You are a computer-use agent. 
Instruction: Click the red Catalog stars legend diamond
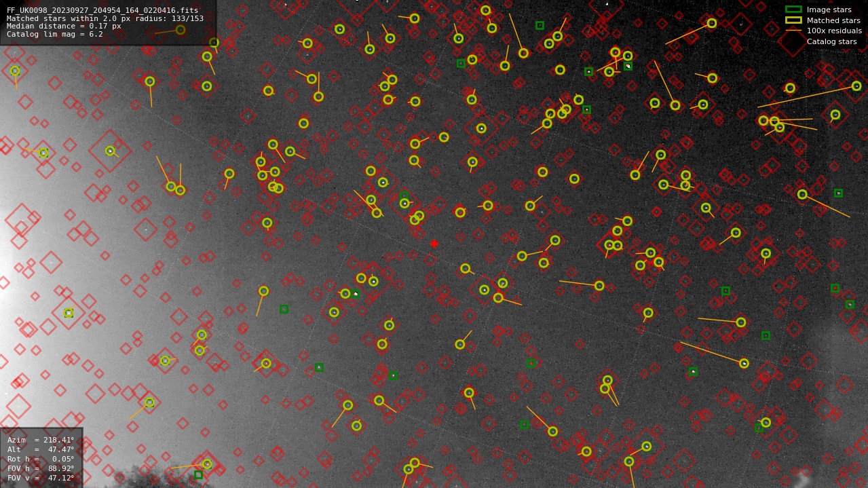(793, 42)
